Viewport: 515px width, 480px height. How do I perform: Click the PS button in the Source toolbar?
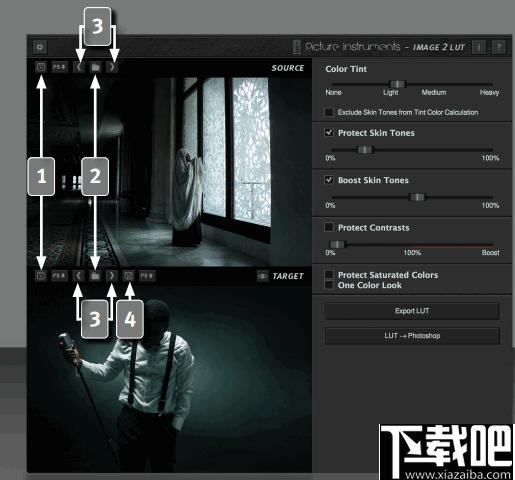tap(59, 67)
